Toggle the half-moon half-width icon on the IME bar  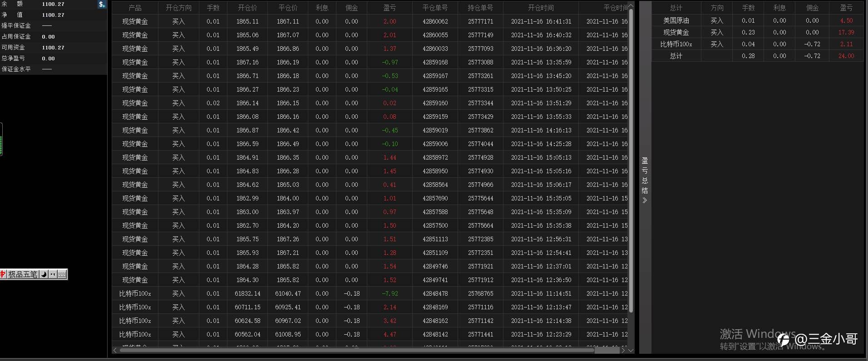44,274
